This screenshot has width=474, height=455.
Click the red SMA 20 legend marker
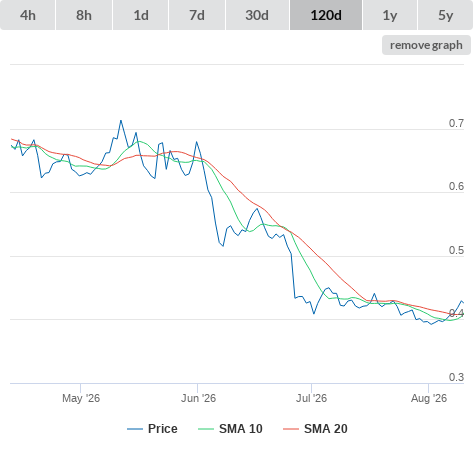(291, 429)
